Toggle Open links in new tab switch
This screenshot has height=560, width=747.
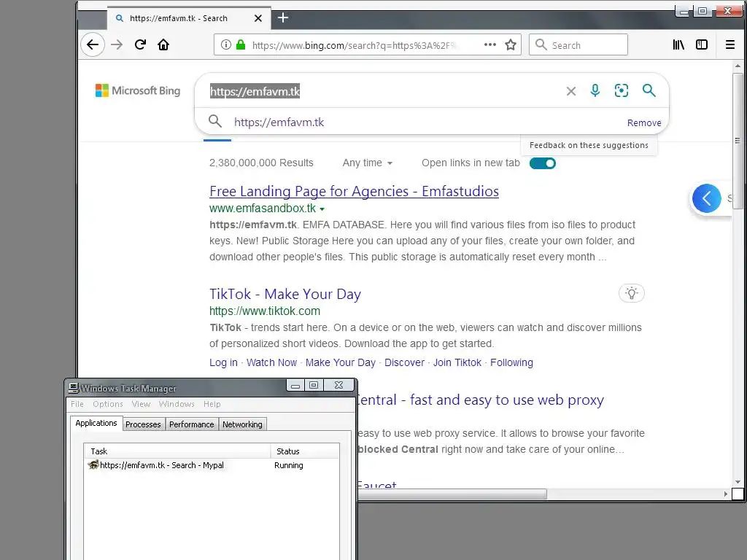click(543, 163)
